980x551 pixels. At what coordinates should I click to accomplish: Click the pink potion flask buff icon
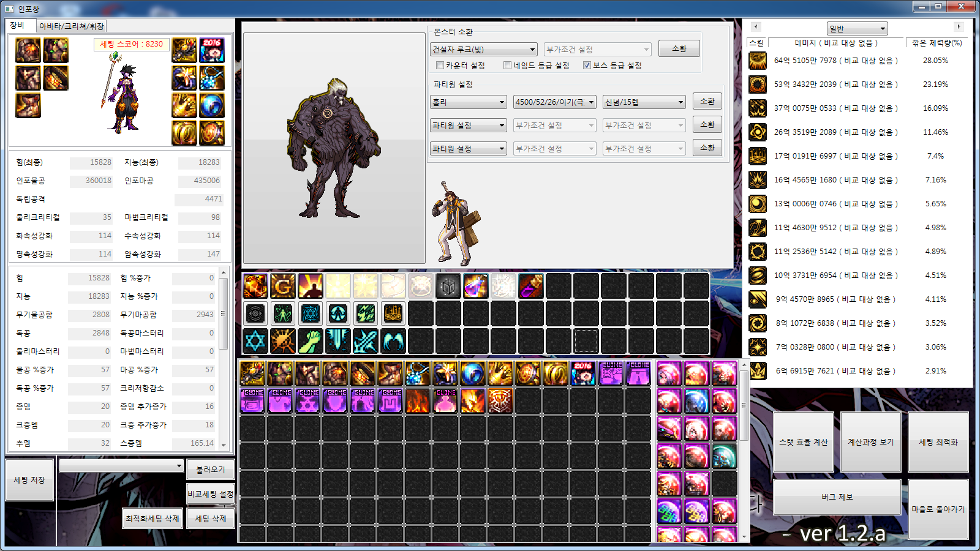tap(476, 286)
